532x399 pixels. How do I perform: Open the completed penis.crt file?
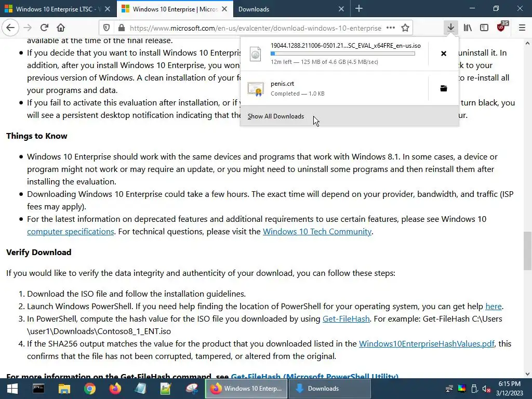(x=334, y=88)
